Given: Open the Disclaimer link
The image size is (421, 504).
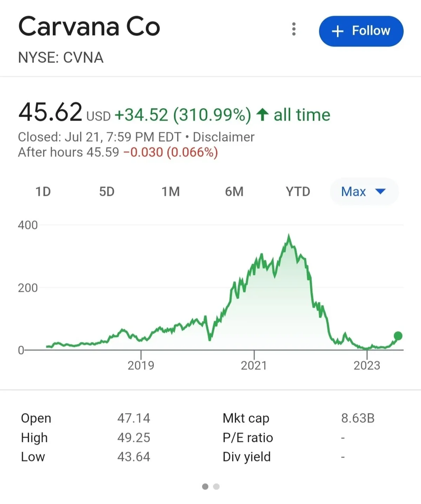Looking at the screenshot, I should click(223, 137).
